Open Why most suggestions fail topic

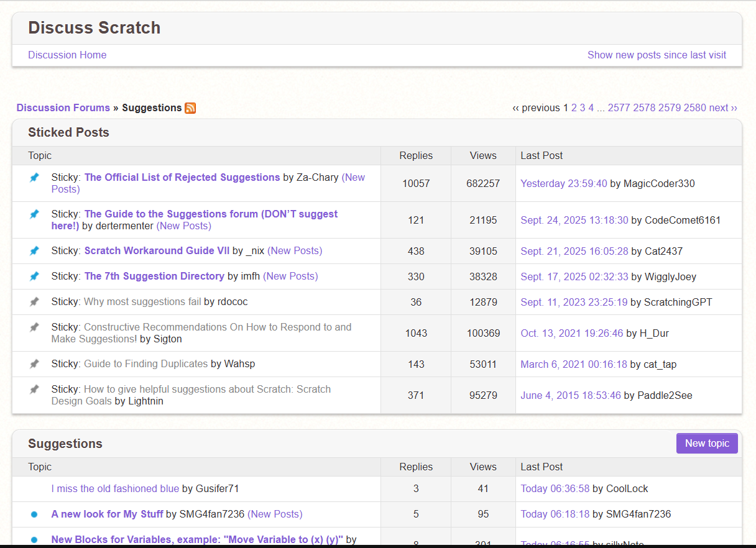click(142, 301)
